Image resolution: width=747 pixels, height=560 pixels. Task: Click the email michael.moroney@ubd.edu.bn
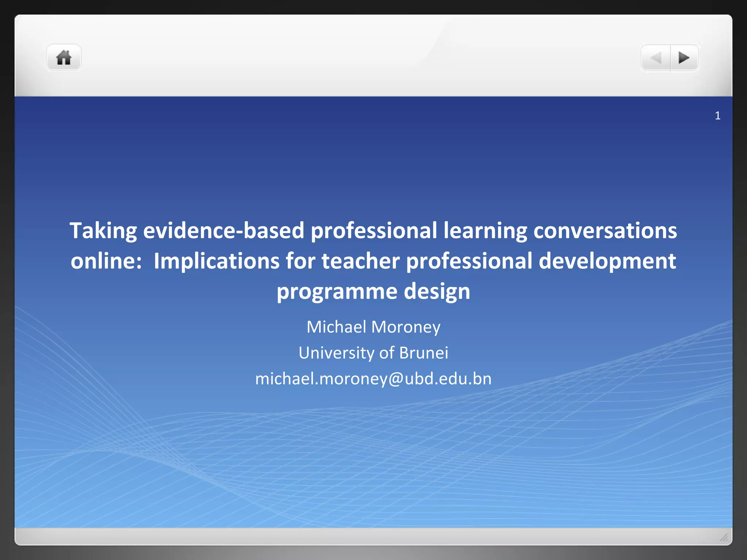[373, 378]
